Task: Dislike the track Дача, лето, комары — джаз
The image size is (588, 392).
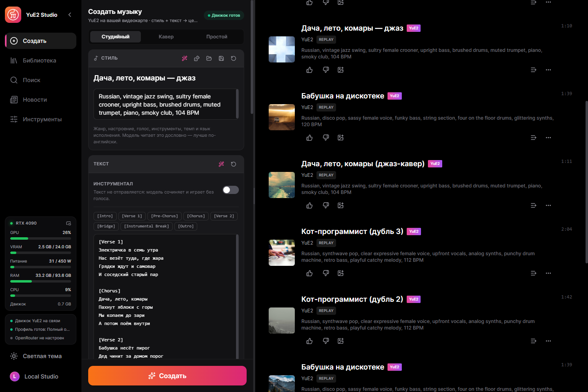Action: (326, 70)
